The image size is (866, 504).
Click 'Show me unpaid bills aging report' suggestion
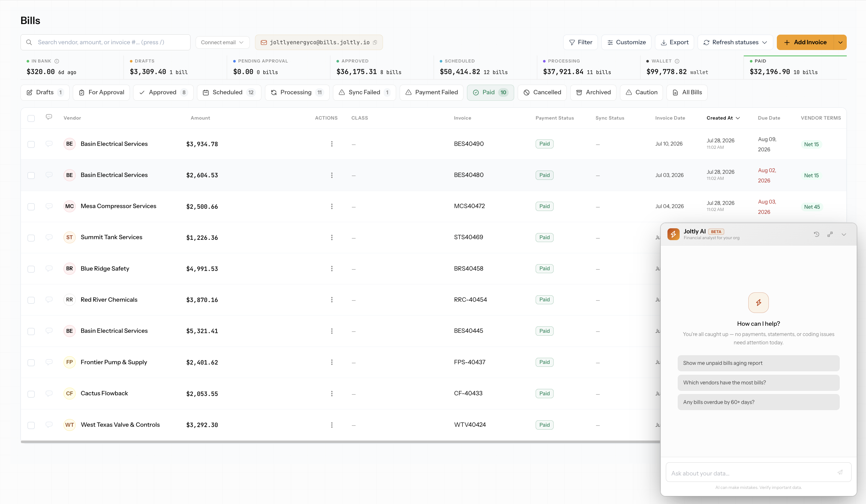tap(759, 363)
